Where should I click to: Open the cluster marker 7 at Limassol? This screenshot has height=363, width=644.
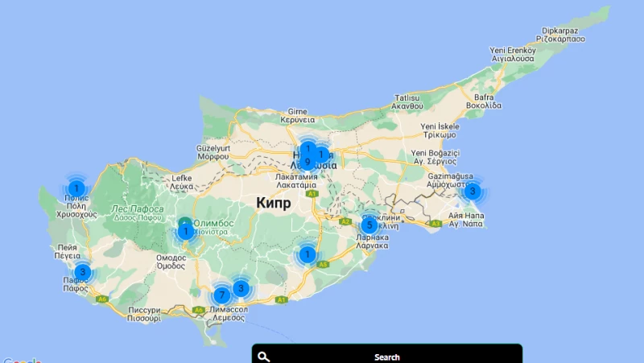[222, 295]
